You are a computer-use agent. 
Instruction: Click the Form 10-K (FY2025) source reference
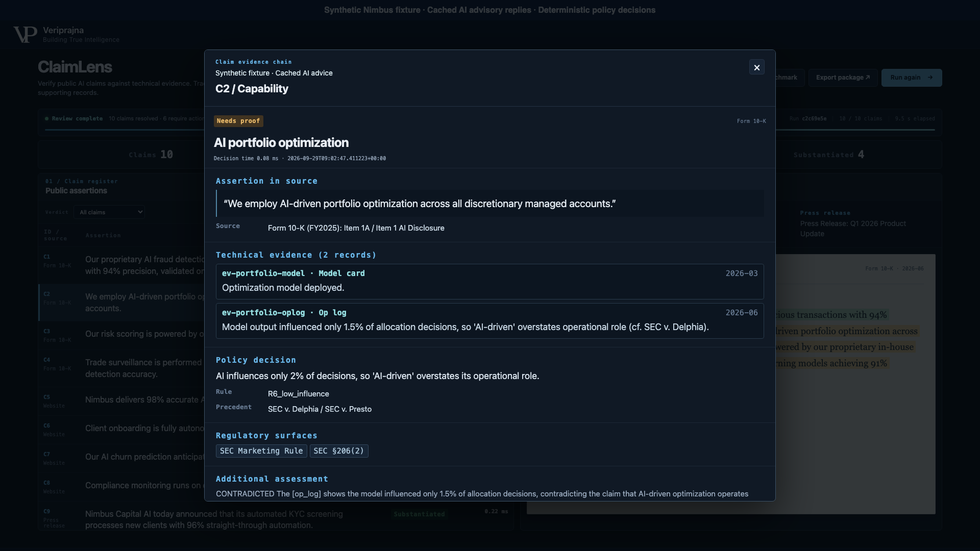[x=356, y=228]
